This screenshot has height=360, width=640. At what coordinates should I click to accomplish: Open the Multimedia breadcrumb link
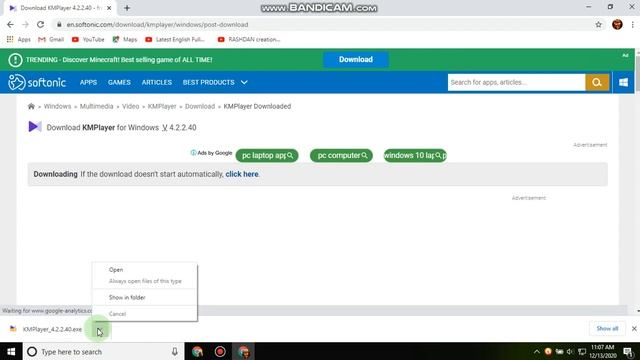point(96,106)
